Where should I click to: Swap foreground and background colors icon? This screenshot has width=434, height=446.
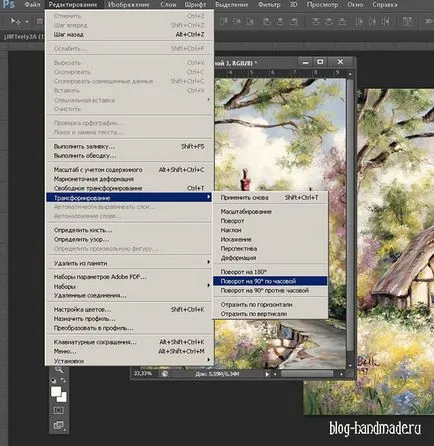pyautogui.click(x=63, y=380)
